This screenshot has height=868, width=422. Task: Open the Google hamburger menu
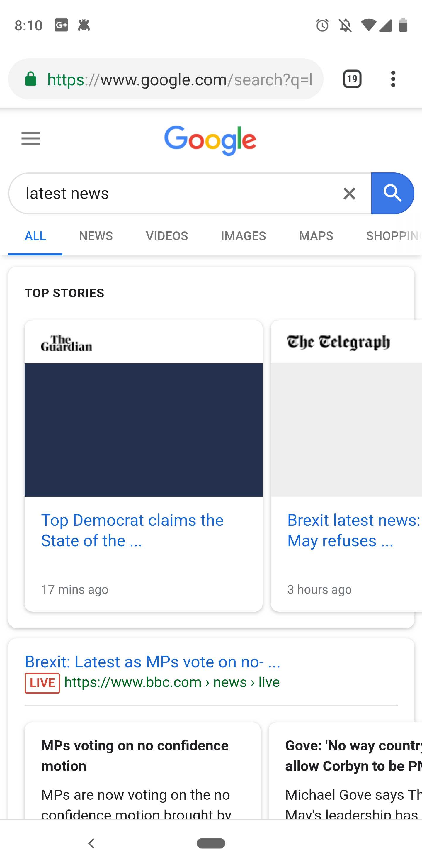[31, 138]
